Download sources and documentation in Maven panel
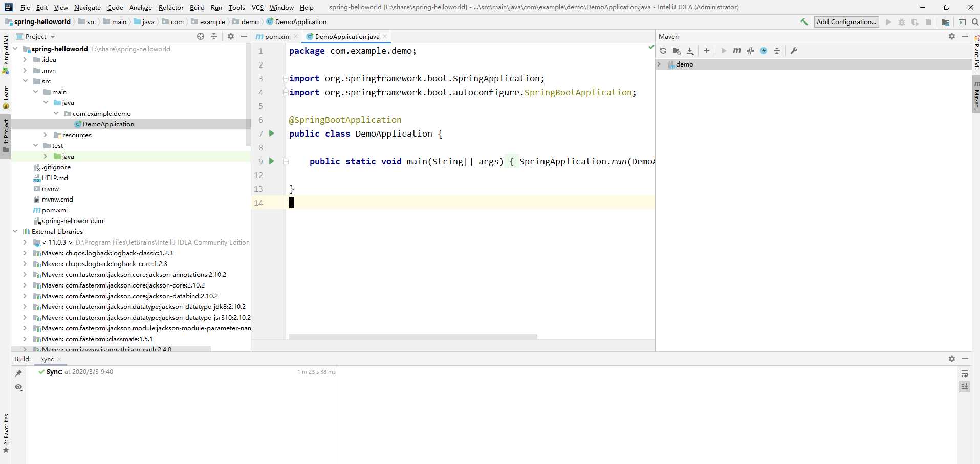 [690, 51]
